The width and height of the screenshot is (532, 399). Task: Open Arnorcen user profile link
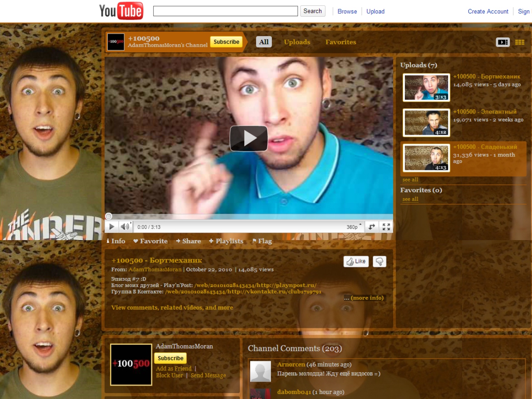[x=291, y=365]
